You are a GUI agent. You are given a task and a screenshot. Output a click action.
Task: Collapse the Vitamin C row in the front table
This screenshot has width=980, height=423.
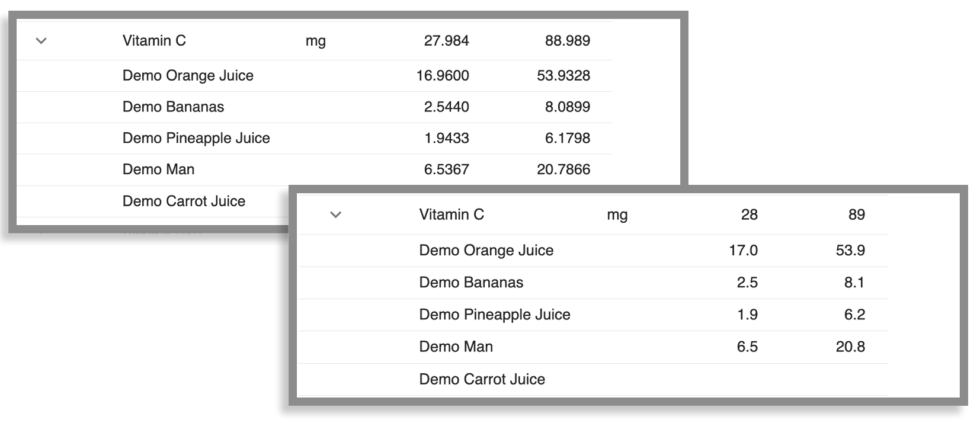[x=336, y=215]
